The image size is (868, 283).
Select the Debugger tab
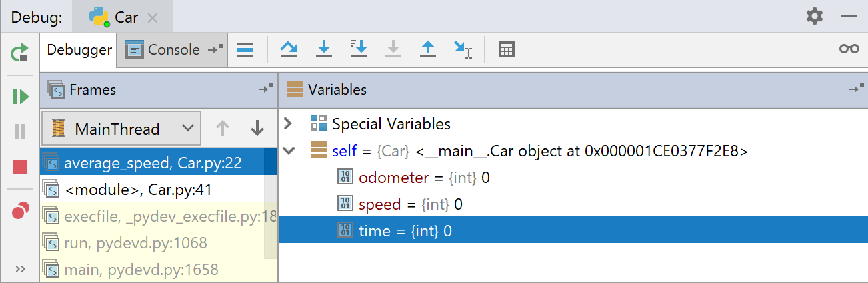click(79, 49)
